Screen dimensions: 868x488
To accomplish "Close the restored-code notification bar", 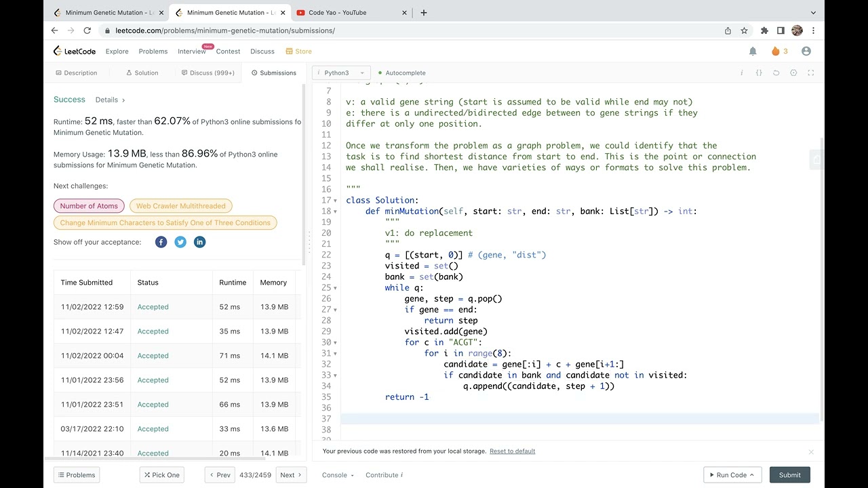I will coord(811,451).
